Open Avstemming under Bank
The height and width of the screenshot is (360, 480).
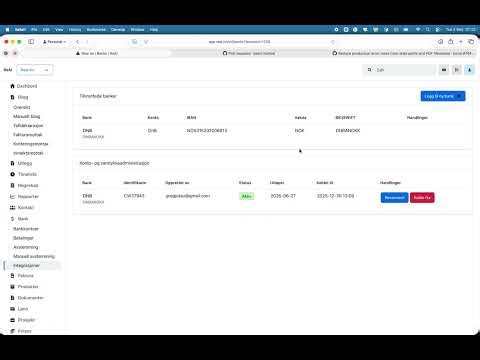point(26,247)
